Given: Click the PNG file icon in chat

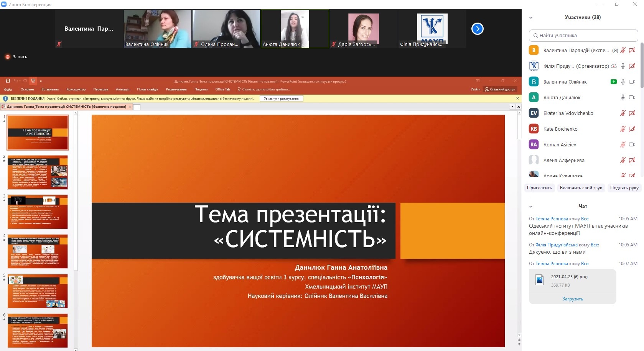Looking at the screenshot, I should (x=540, y=280).
